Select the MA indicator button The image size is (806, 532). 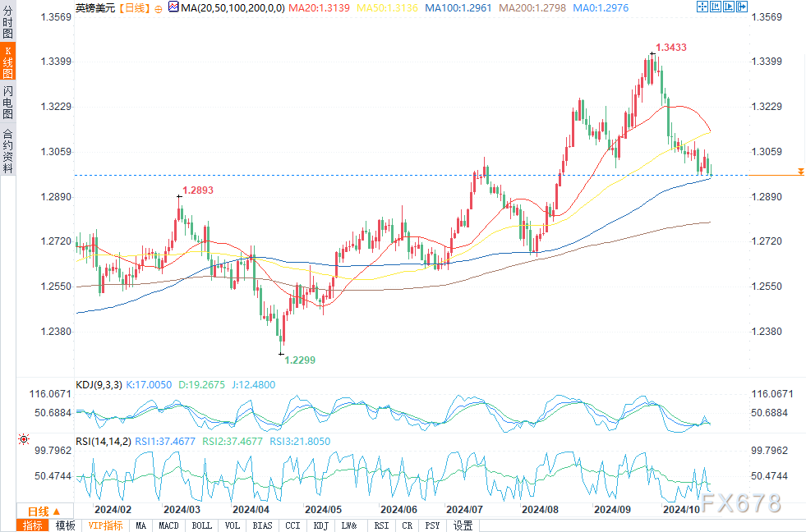click(x=140, y=525)
